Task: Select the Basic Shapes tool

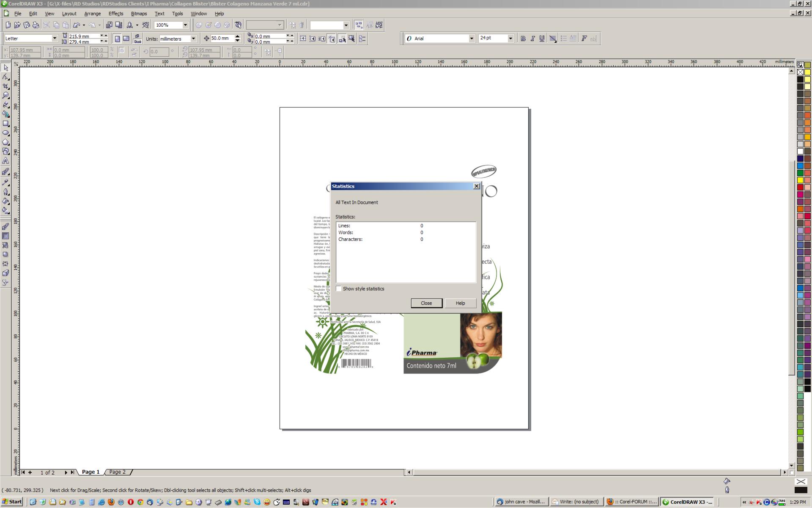Action: tap(5, 152)
